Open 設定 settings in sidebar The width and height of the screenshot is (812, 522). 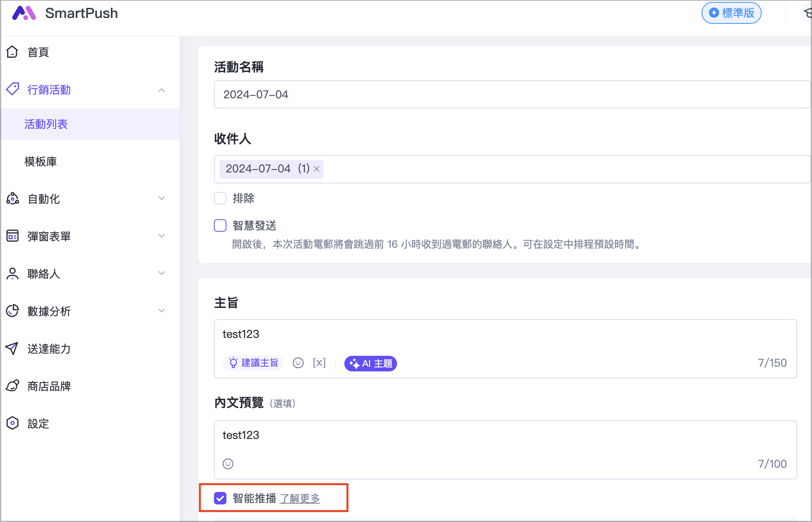click(x=38, y=424)
